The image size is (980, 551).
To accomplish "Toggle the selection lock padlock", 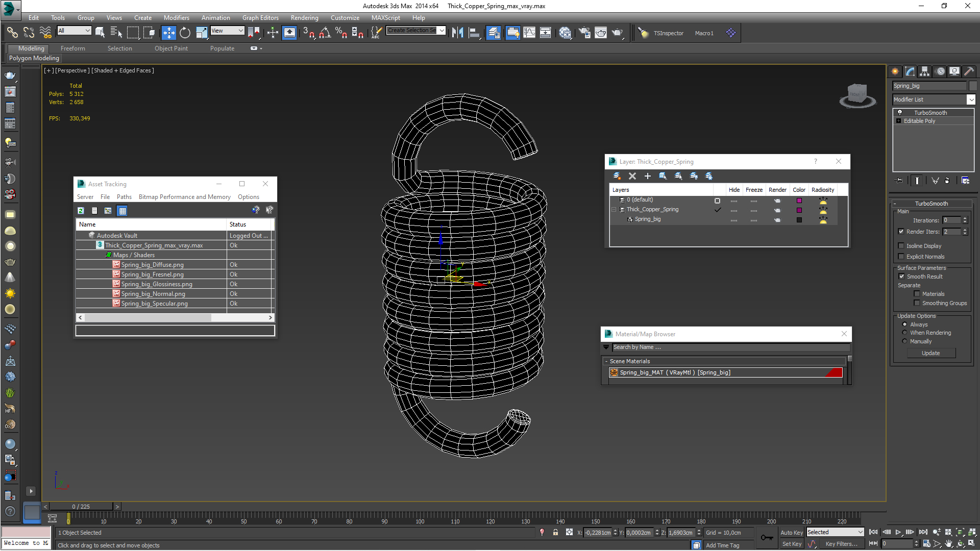I will (555, 533).
